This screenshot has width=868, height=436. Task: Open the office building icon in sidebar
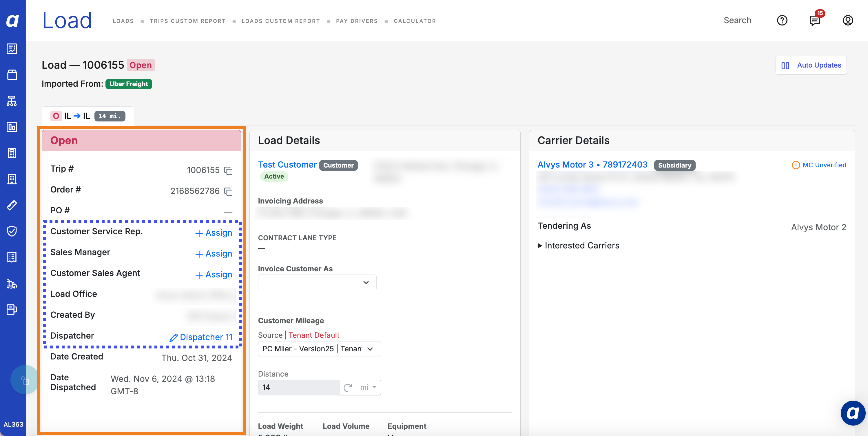[x=12, y=179]
